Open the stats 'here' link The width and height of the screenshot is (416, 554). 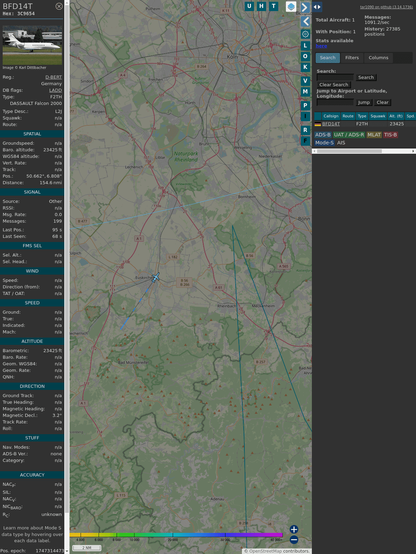pos(321,46)
